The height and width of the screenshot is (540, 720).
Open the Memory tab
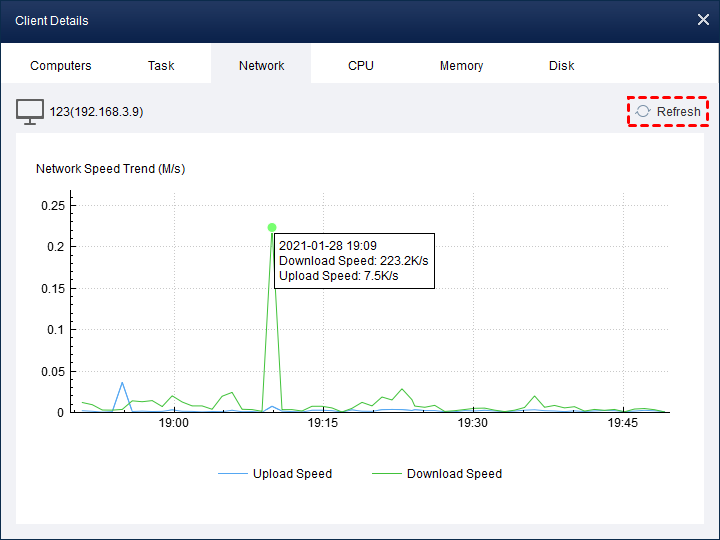[461, 66]
